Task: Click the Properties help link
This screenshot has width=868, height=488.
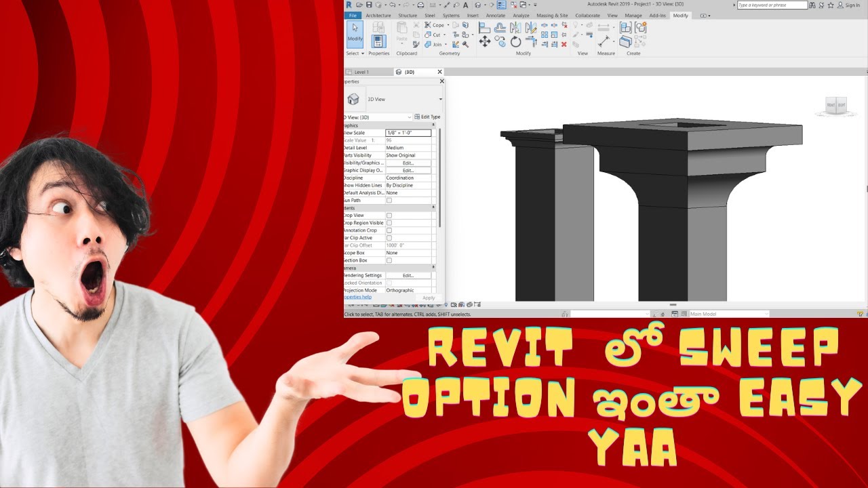Action: (x=357, y=298)
